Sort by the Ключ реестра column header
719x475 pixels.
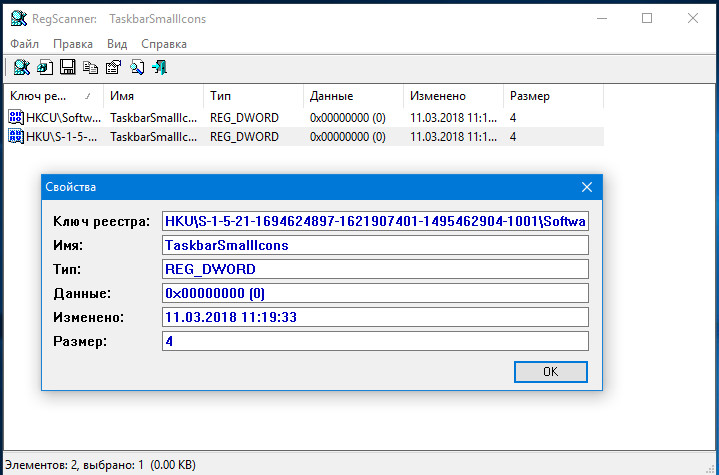coord(53,96)
